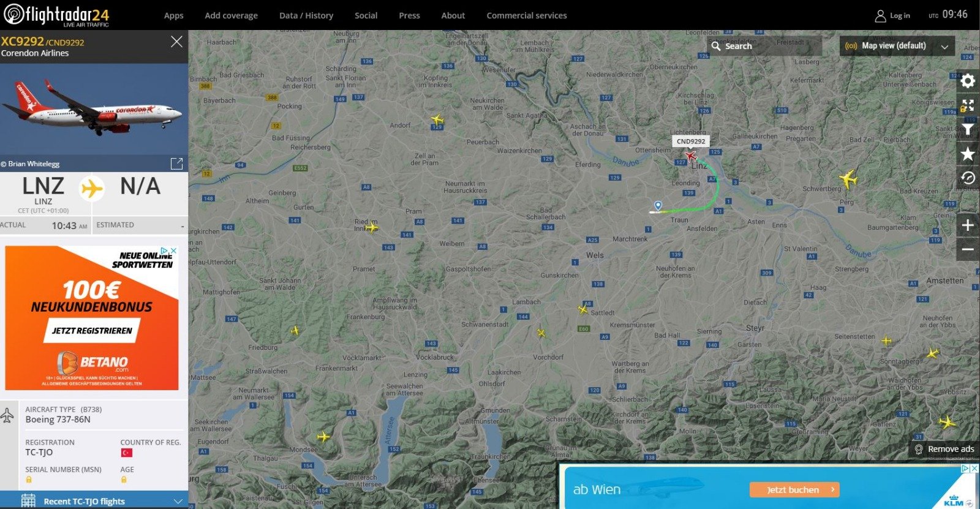Viewport: 980px width, 509px height.
Task: Open the map settings gear
Action: (967, 81)
